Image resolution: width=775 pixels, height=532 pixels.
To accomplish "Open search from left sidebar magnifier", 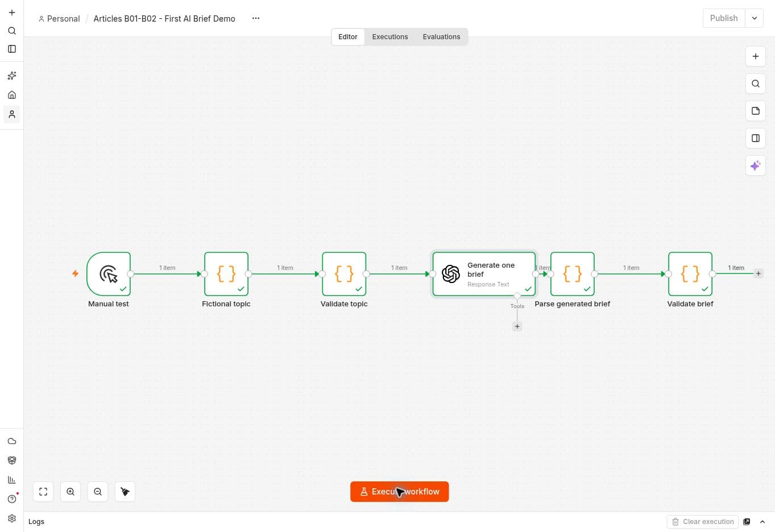I will pyautogui.click(x=12, y=31).
